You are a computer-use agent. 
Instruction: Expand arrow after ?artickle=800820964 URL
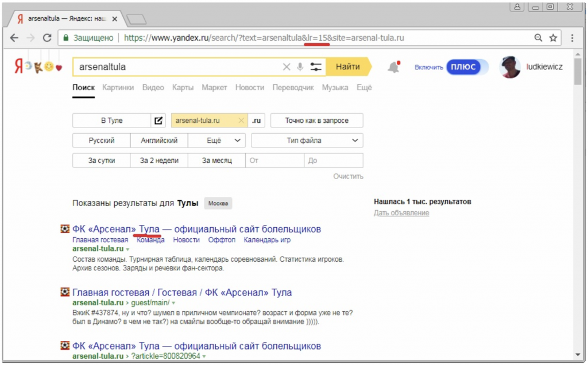click(204, 356)
